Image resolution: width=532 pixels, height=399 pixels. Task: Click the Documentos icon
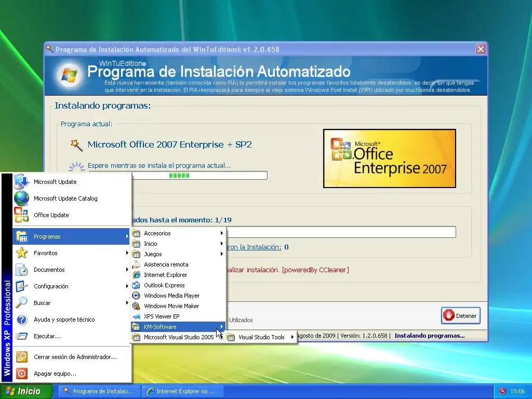click(22, 270)
